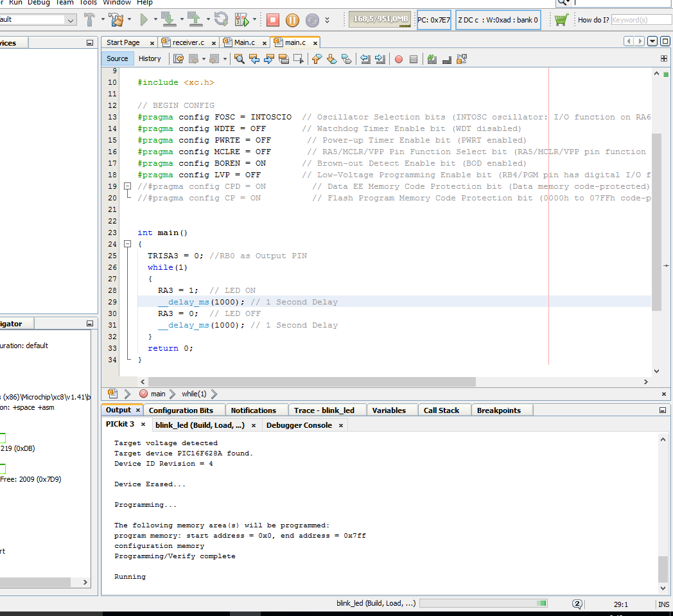The image size is (673, 616).
Task: Open dropdown arrow next to Debug Project
Action: point(254,19)
